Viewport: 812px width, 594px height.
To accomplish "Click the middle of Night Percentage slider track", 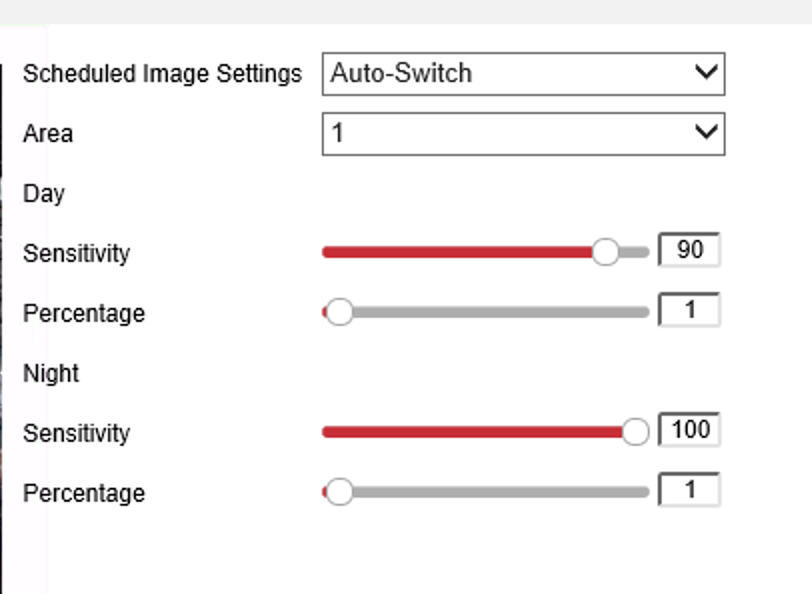I will 487,493.
